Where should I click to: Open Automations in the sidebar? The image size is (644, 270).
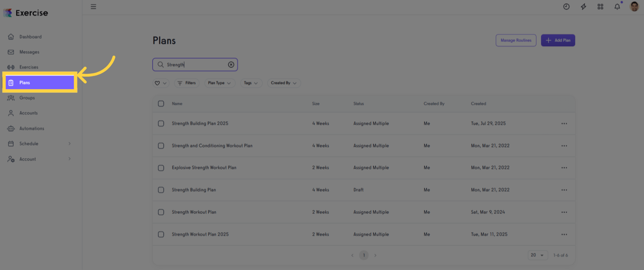[x=32, y=129]
